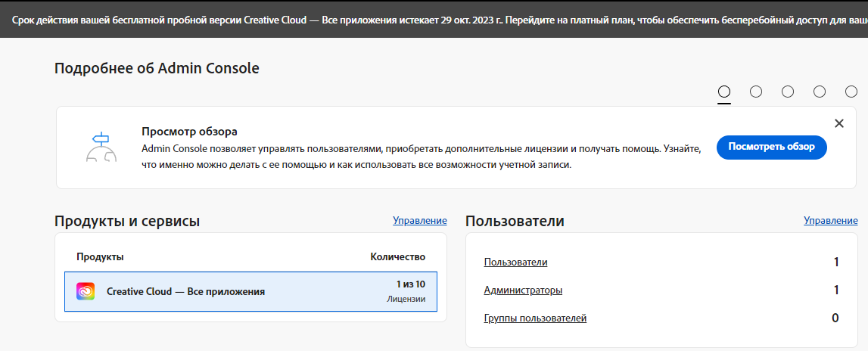The width and height of the screenshot is (868, 351).
Task: Open the Администраторы link
Action: [523, 290]
